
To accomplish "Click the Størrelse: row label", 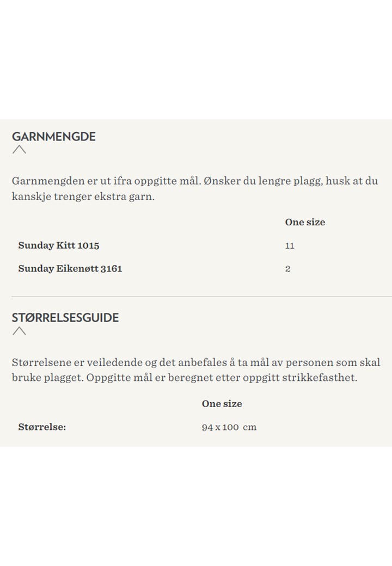I will 42,427.
